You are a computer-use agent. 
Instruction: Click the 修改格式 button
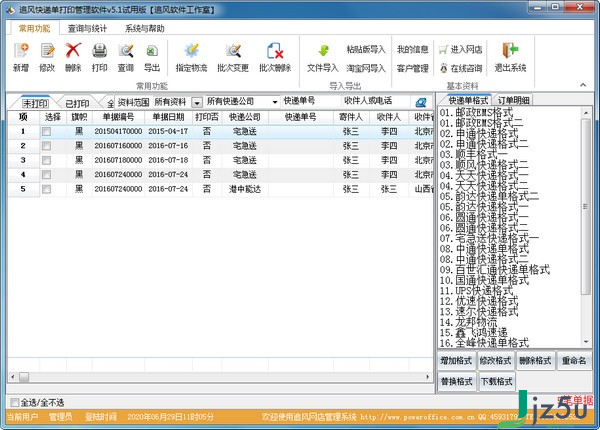[x=496, y=360]
